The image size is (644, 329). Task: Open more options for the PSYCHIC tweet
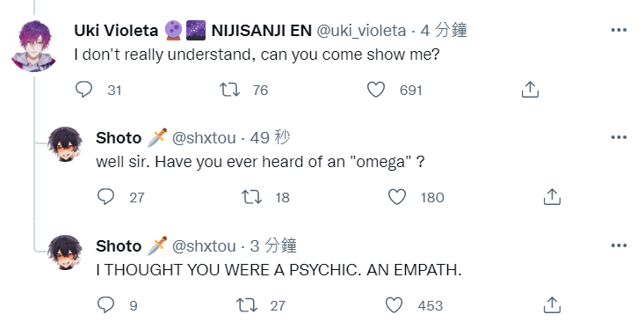point(619,245)
